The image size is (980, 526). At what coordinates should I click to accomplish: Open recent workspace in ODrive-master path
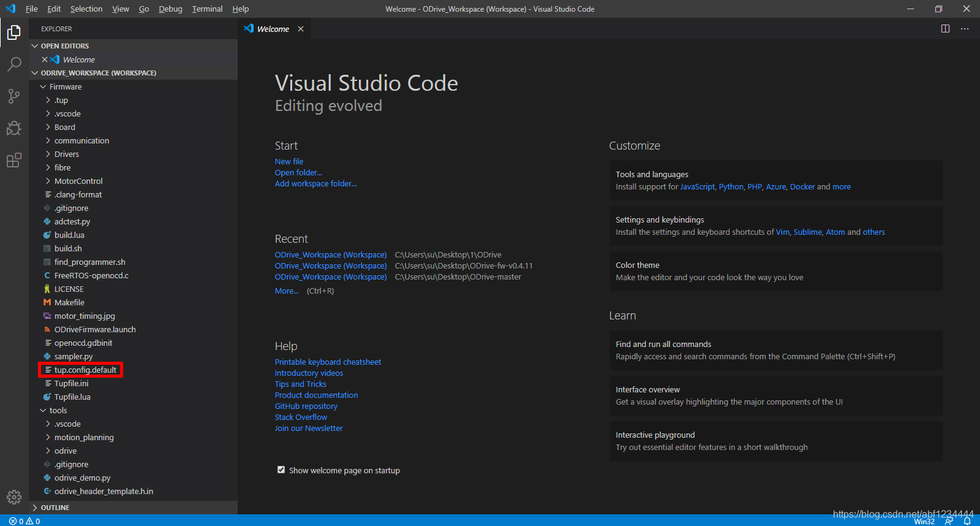point(331,276)
